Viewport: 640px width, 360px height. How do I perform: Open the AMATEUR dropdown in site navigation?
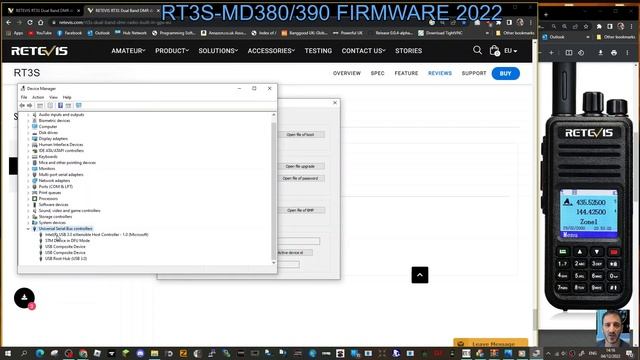point(128,51)
